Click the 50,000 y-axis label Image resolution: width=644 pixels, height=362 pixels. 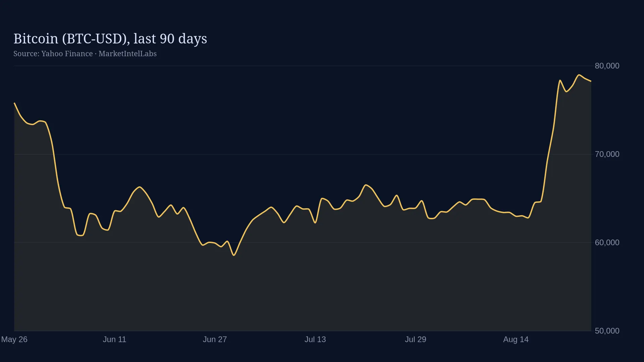607,331
